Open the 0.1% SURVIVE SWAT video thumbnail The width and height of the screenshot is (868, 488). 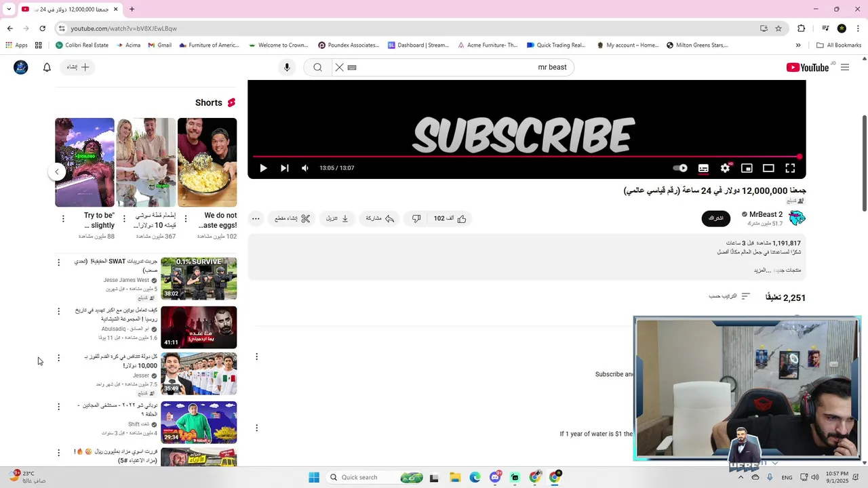point(199,278)
